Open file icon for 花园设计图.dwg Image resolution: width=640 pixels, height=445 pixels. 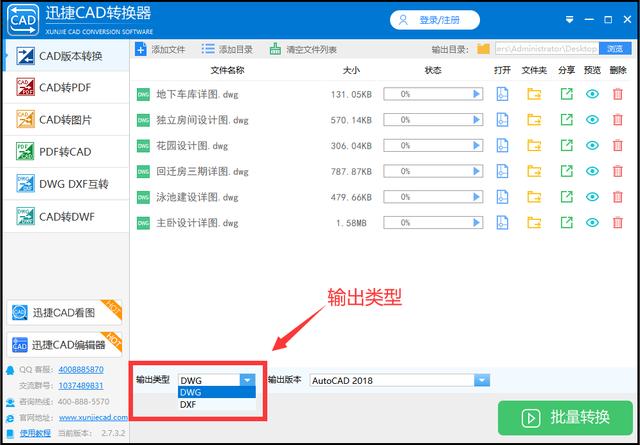click(x=502, y=146)
